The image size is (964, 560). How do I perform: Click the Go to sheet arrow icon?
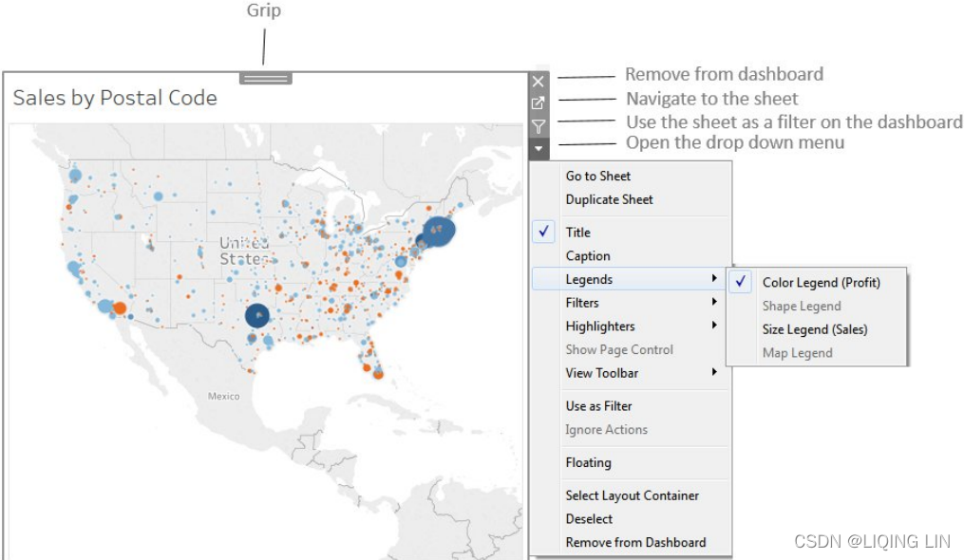(538, 103)
